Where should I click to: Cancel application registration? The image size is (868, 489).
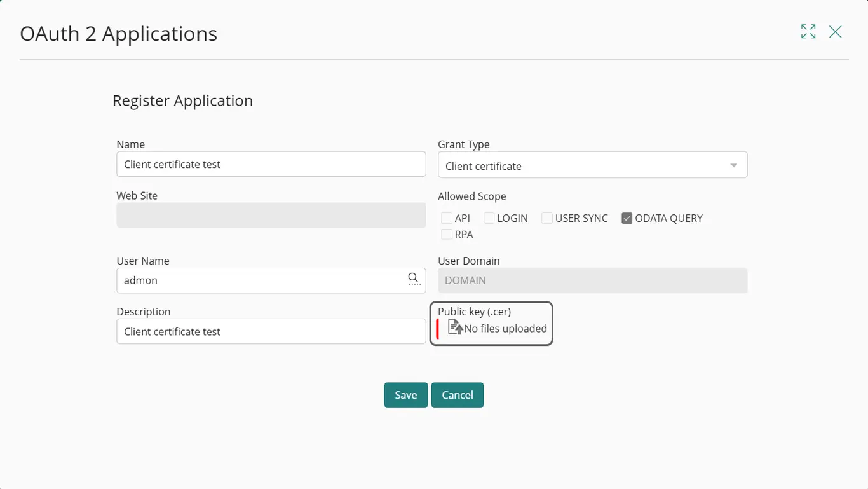(458, 395)
